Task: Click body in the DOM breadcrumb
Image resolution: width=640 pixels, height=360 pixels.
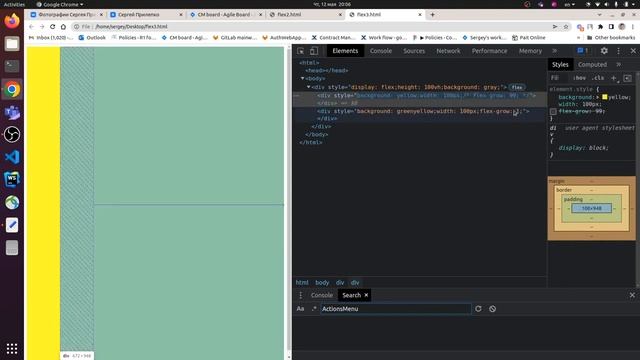Action: (322, 282)
